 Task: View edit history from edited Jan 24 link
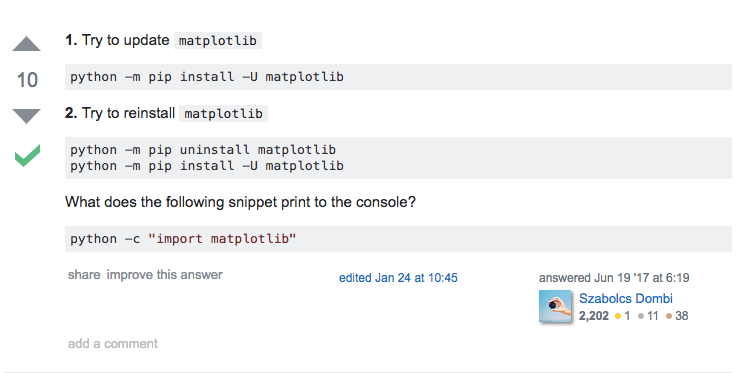point(398,278)
